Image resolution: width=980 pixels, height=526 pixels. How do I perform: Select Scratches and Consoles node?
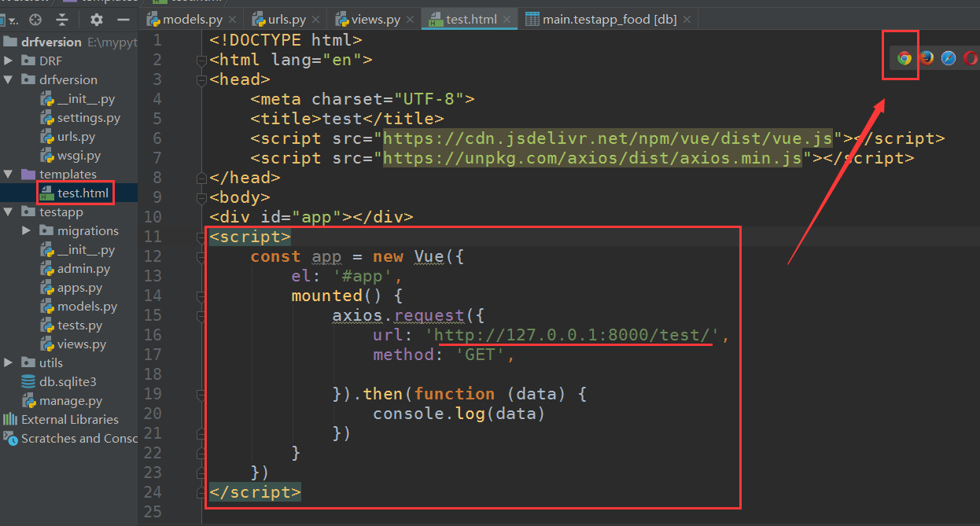pyautogui.click(x=79, y=438)
